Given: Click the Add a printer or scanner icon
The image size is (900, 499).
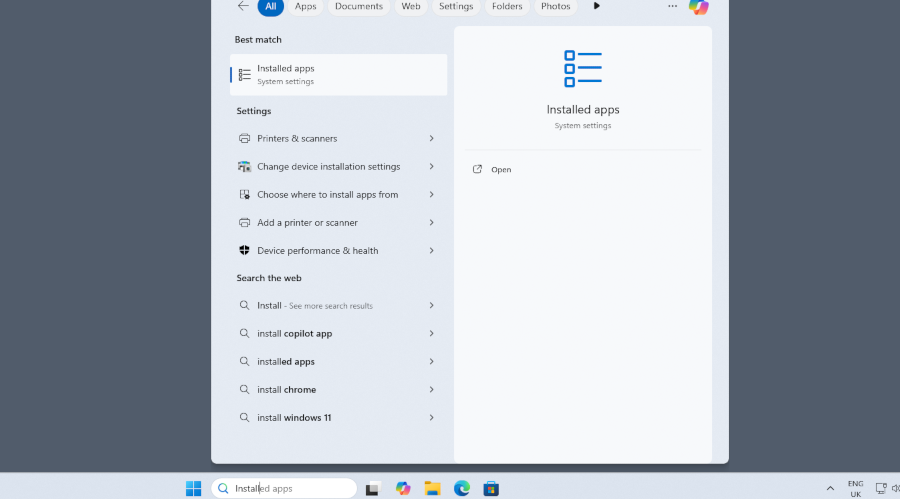Looking at the screenshot, I should [x=245, y=222].
